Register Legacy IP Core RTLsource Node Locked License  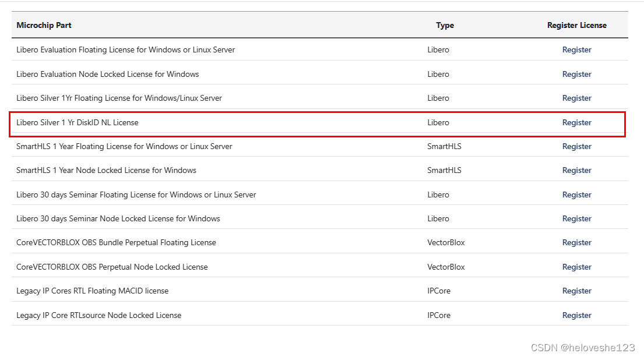click(x=576, y=316)
